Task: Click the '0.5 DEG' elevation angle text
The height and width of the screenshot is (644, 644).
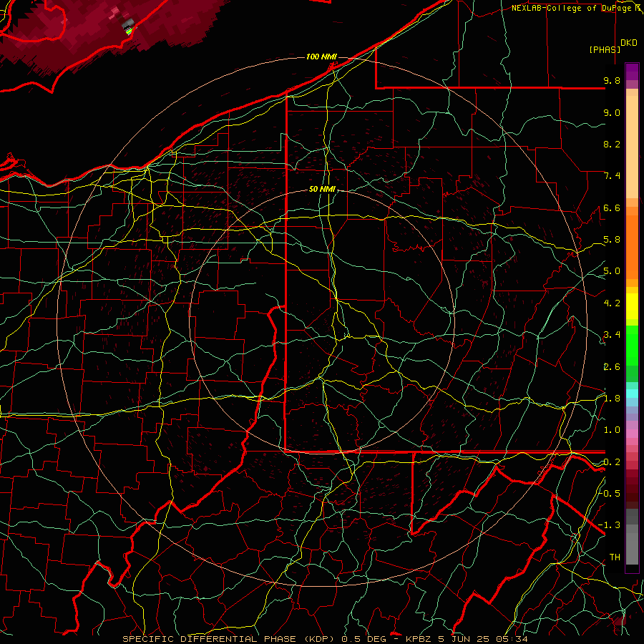Action: click(364, 639)
